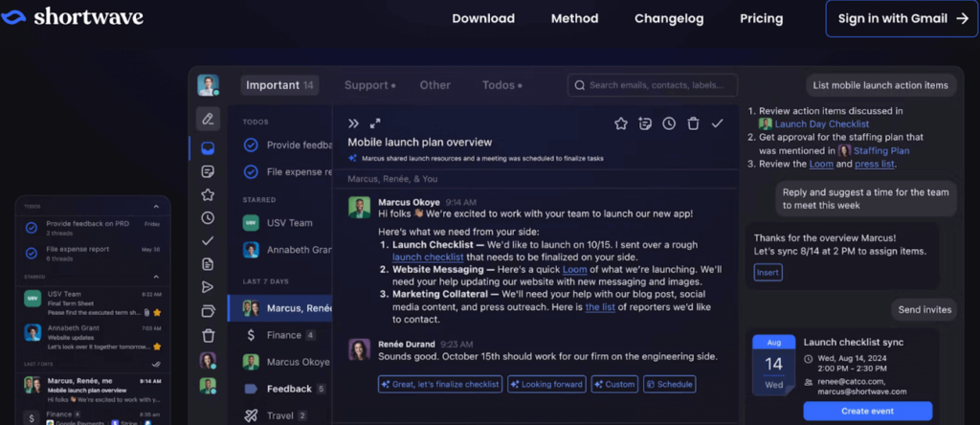Image resolution: width=980 pixels, height=425 pixels.
Task: Select the Annabeth Grant mobile thread
Action: coord(93,336)
